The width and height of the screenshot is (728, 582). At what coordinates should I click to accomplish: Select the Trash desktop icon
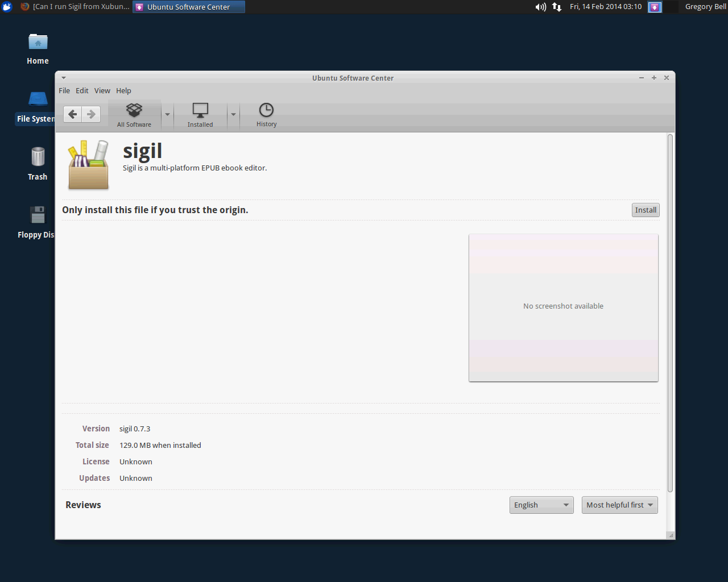[38, 164]
